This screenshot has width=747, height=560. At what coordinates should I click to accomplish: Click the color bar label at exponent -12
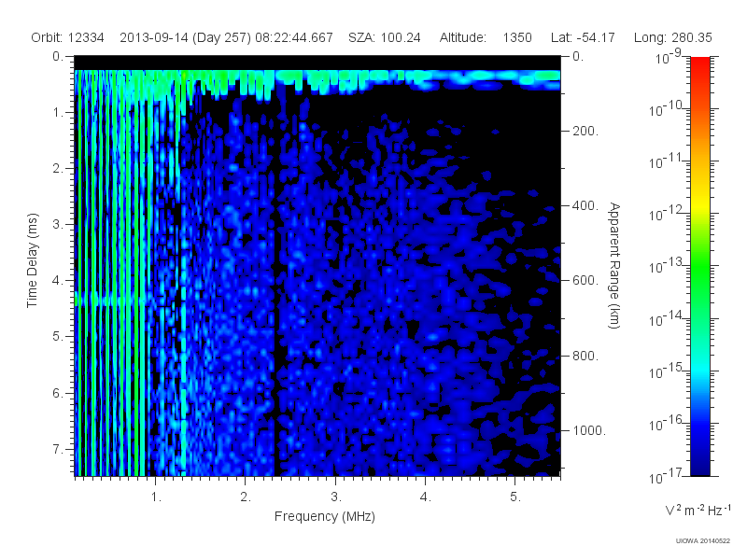(x=666, y=215)
